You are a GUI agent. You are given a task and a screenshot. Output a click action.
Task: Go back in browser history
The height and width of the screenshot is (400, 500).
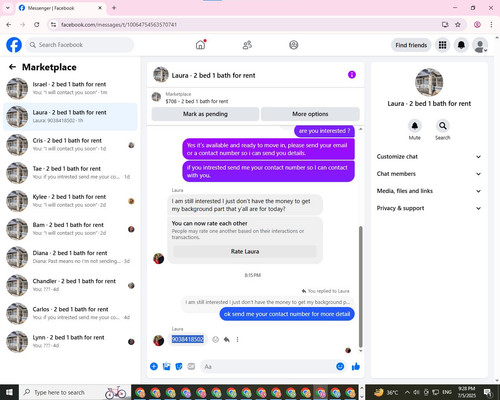[9, 24]
